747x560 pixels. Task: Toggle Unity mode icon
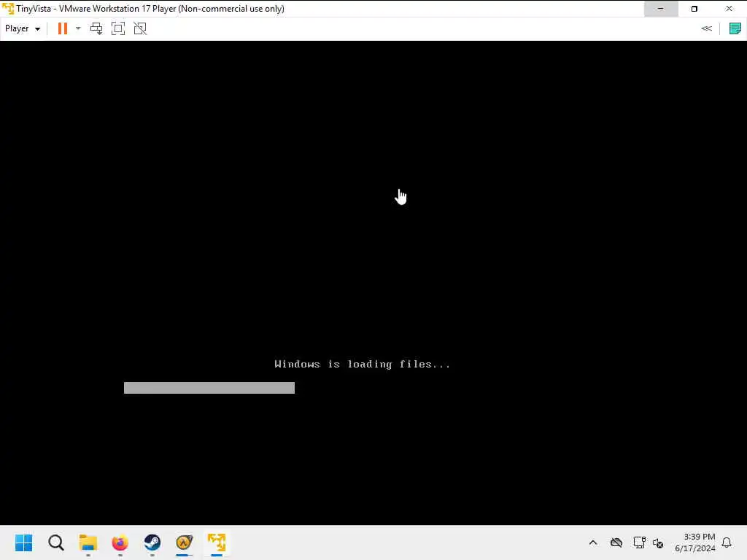click(x=140, y=28)
